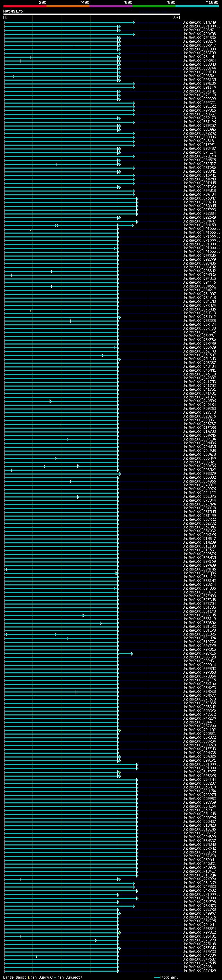Click the alignment bar of UniRef100_C1MSH9
This screenshot has width=222, height=980.
(x=69, y=23)
